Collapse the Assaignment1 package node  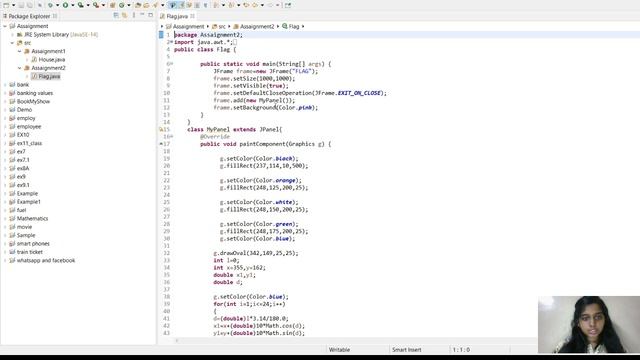[20, 51]
